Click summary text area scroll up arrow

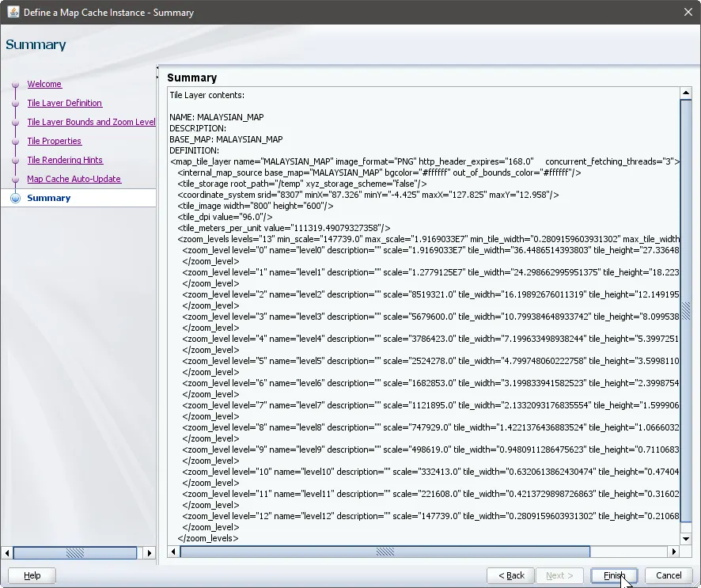point(686,93)
